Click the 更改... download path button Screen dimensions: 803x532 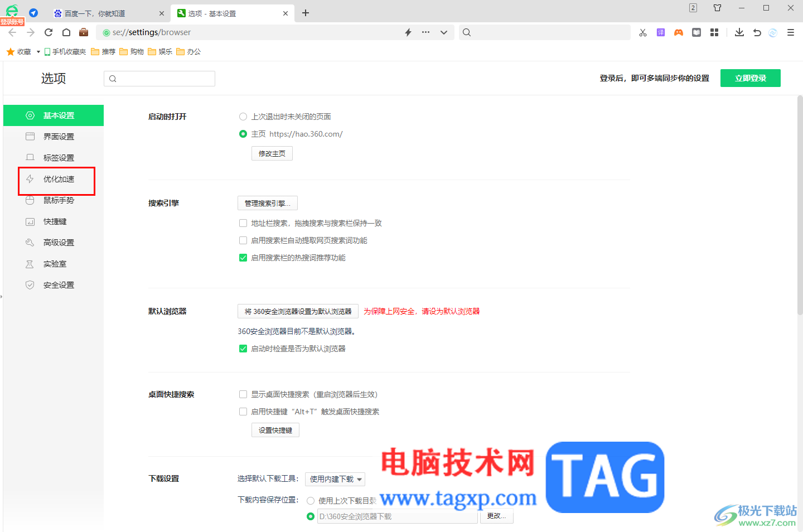coord(496,516)
